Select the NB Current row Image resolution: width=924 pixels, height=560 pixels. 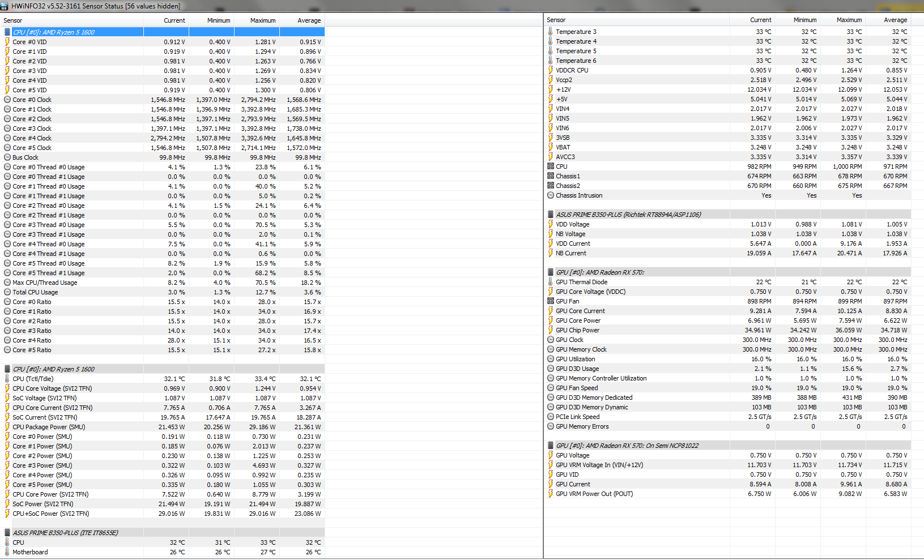coord(728,253)
